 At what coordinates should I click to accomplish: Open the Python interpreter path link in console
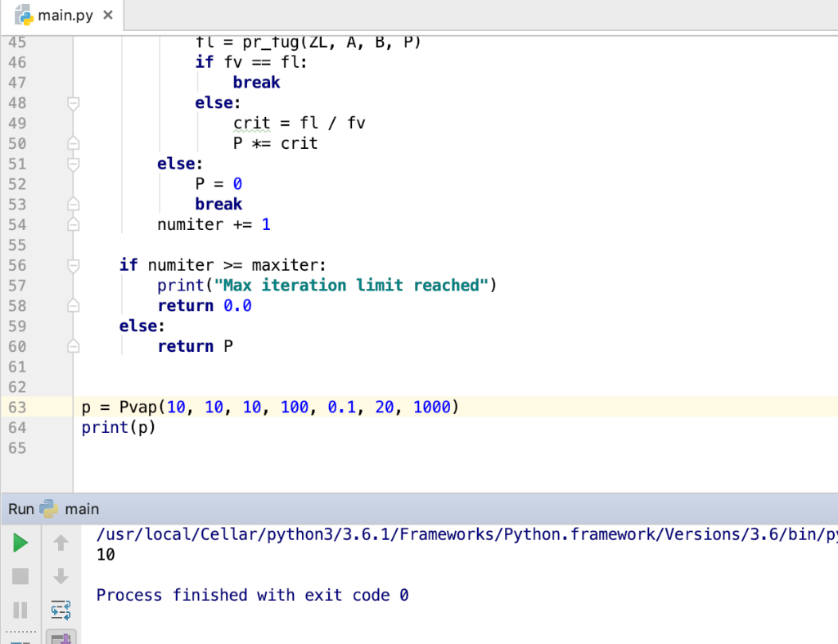466,534
